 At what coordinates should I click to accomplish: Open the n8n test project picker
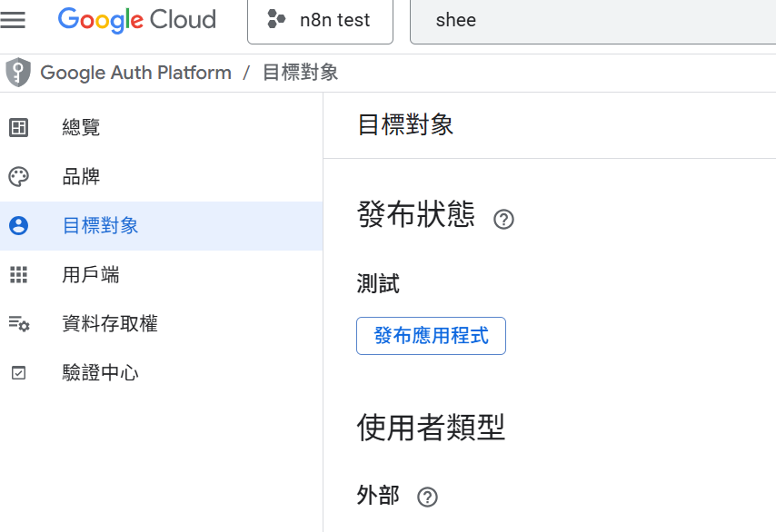click(x=320, y=21)
